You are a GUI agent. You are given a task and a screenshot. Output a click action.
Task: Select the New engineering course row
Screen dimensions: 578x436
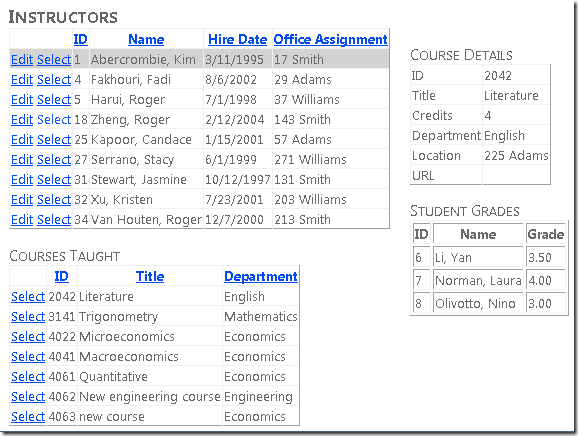pyautogui.click(x=28, y=397)
